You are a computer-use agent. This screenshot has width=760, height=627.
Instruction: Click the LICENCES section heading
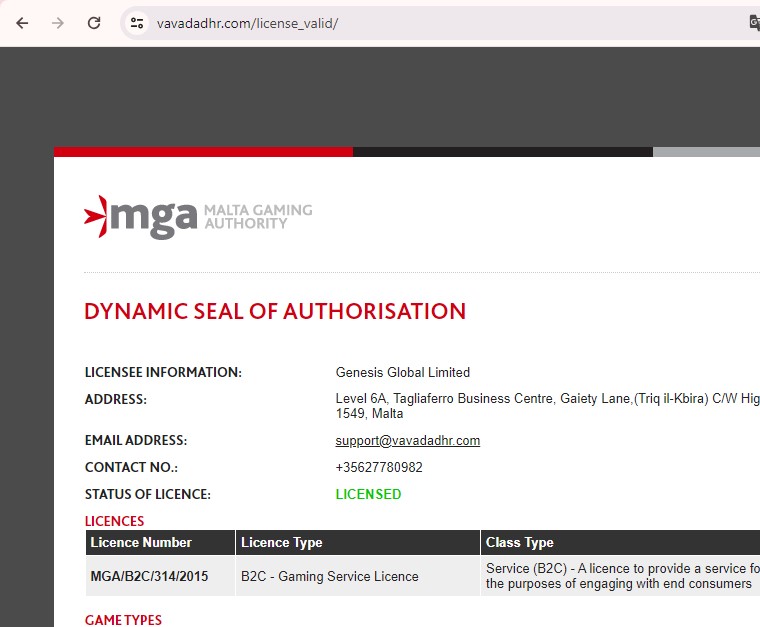click(x=114, y=521)
